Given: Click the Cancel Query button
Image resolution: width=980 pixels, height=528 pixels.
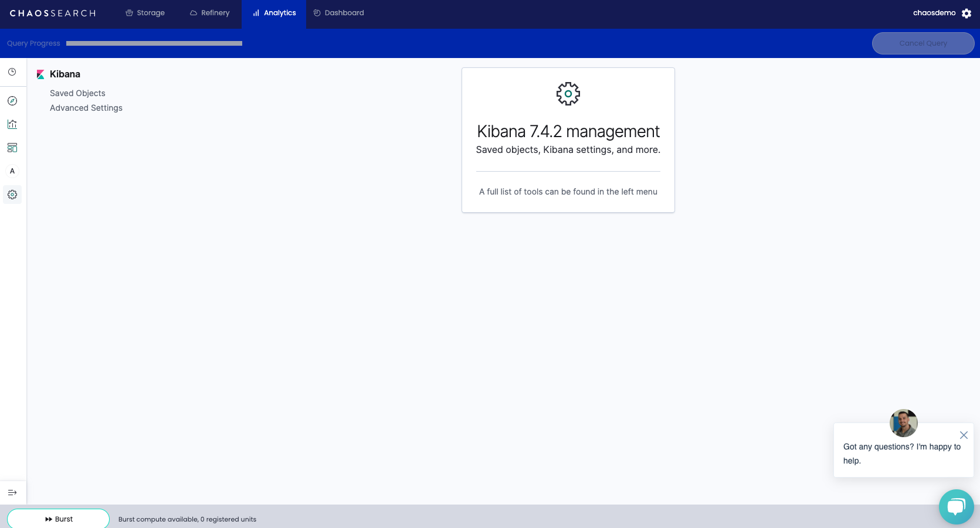Looking at the screenshot, I should pos(923,43).
